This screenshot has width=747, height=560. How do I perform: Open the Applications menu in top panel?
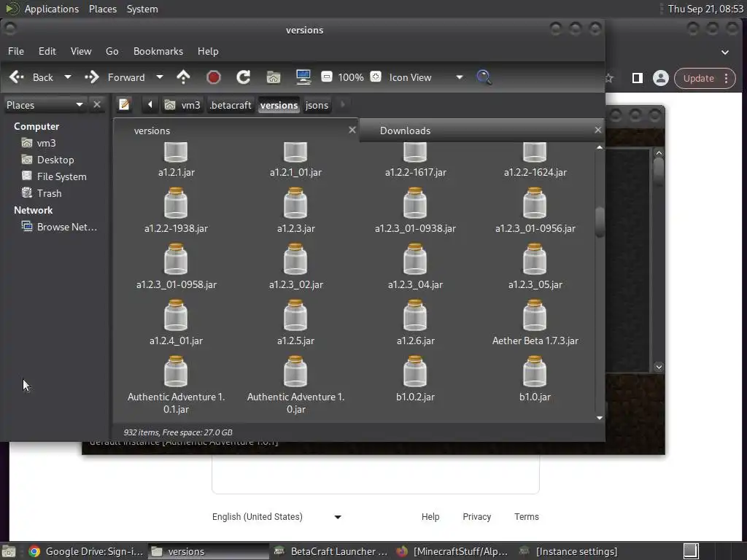point(52,9)
